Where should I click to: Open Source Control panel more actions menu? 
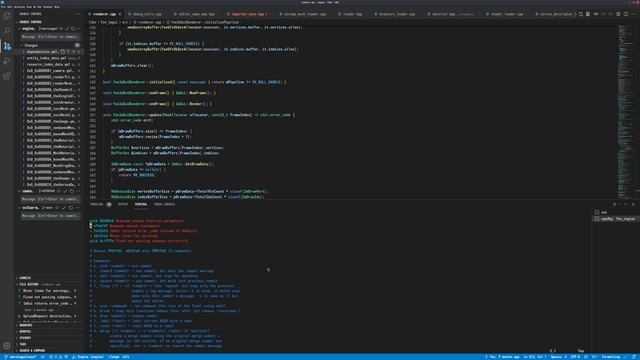(x=77, y=14)
